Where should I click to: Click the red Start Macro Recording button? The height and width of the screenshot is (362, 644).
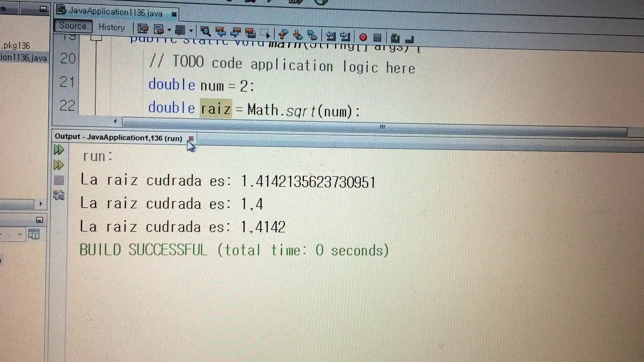coord(363,37)
